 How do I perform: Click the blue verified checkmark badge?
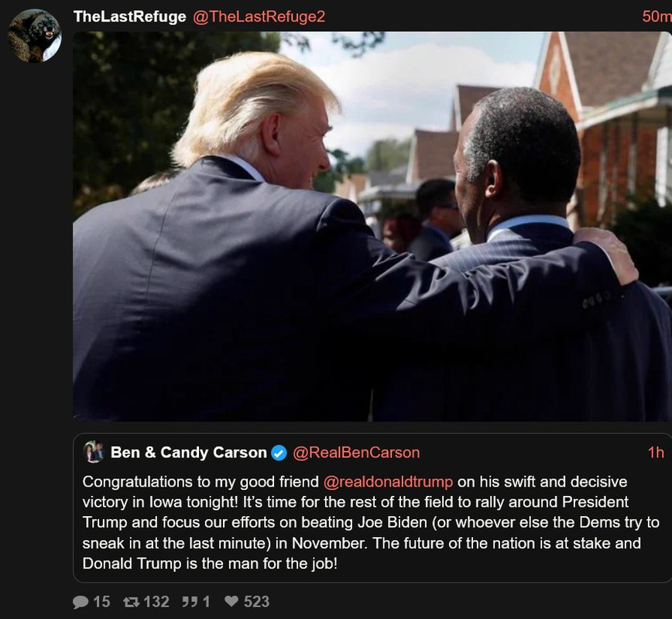pyautogui.click(x=279, y=453)
